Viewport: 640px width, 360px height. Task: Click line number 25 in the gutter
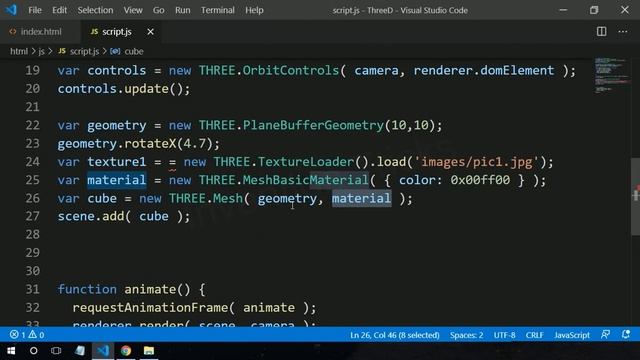click(33, 180)
